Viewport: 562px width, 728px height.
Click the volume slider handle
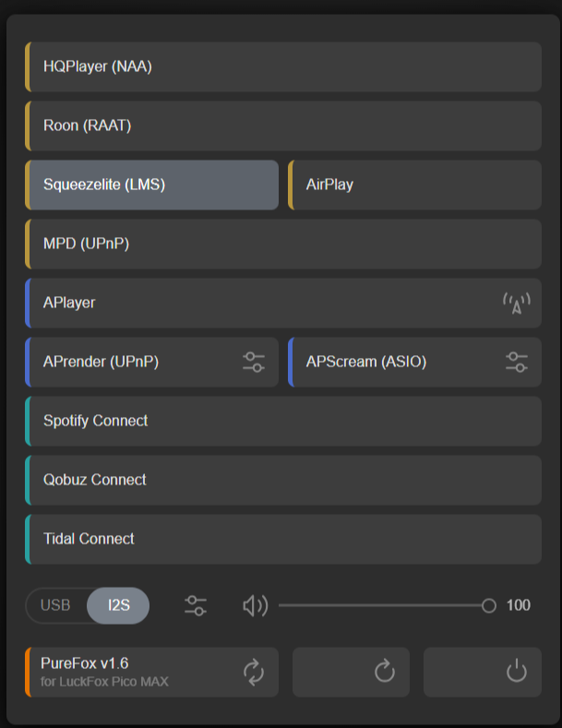[489, 605]
